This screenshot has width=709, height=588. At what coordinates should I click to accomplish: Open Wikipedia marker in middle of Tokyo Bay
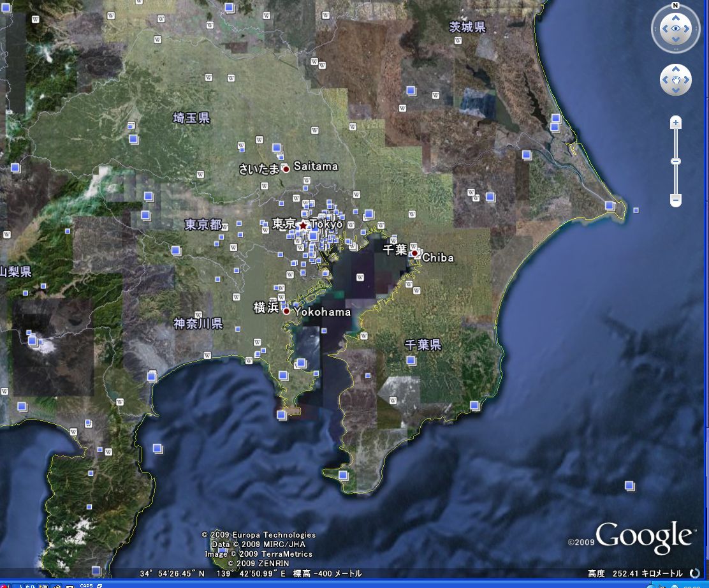tap(360, 277)
